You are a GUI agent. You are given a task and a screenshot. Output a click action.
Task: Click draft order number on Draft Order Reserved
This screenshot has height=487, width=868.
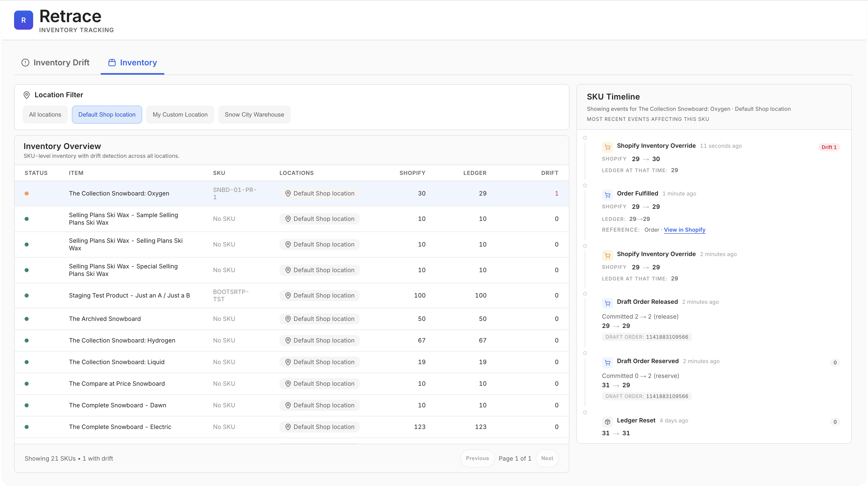[x=667, y=396]
